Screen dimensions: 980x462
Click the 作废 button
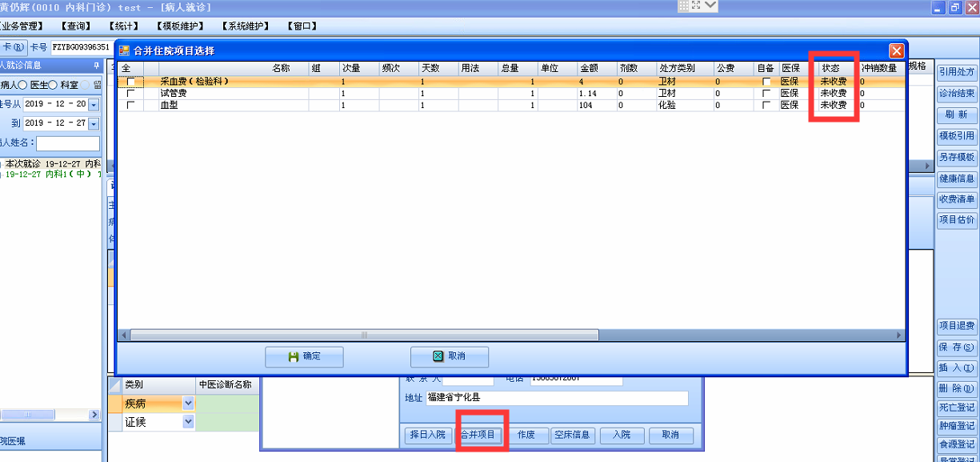[526, 435]
